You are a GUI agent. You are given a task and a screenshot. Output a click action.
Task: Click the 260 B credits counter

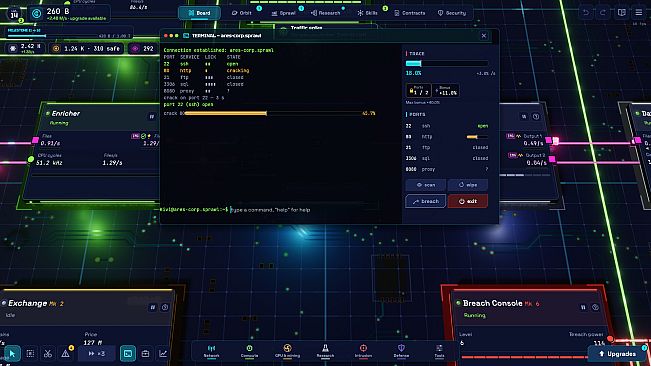(70, 14)
